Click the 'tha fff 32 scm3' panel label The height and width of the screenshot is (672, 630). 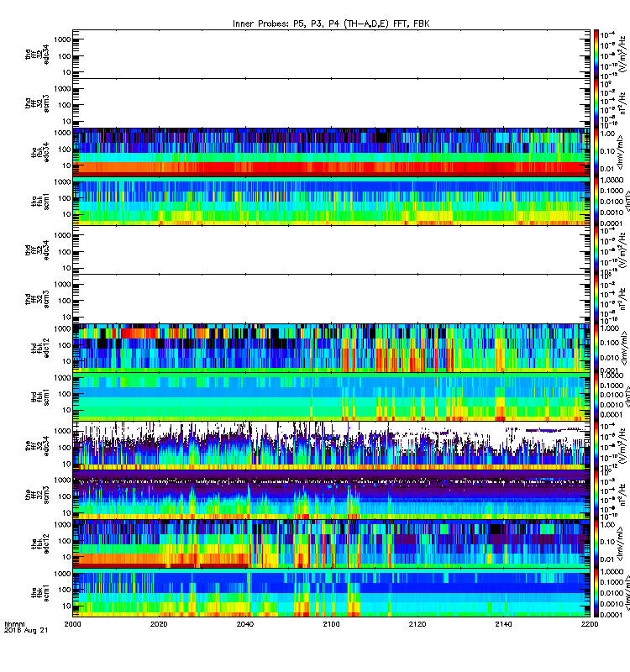pyautogui.click(x=37, y=103)
